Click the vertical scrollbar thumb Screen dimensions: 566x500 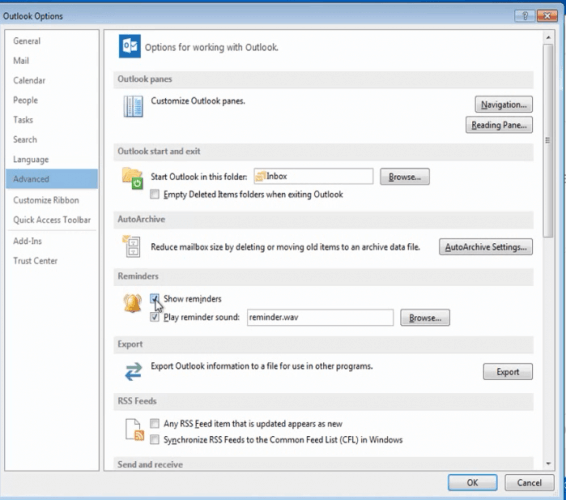point(548,140)
